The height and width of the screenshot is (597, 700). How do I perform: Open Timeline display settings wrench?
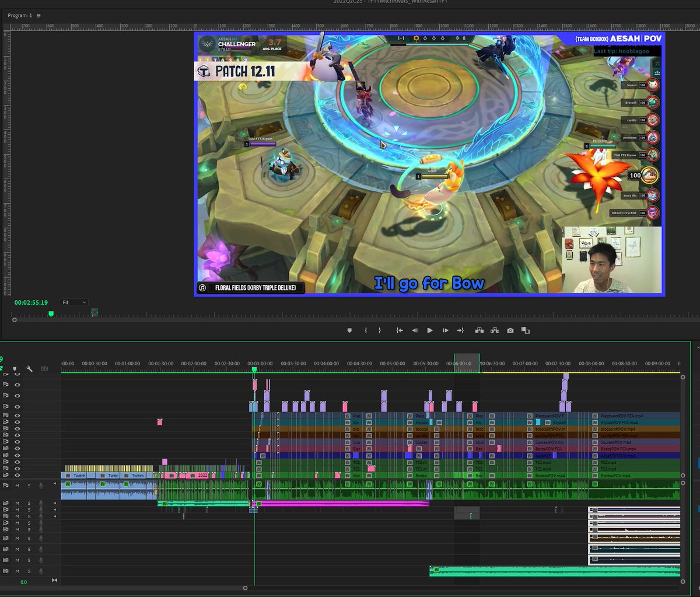coord(29,369)
